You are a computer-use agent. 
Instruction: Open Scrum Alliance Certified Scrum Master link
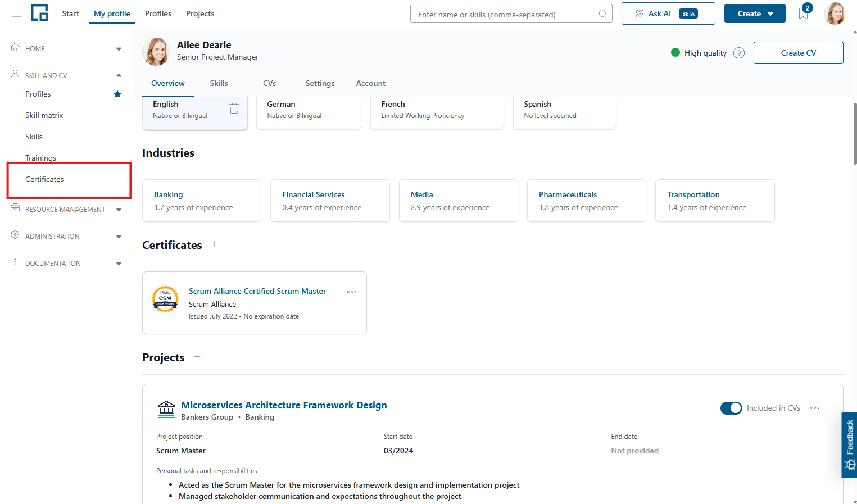[x=257, y=291]
